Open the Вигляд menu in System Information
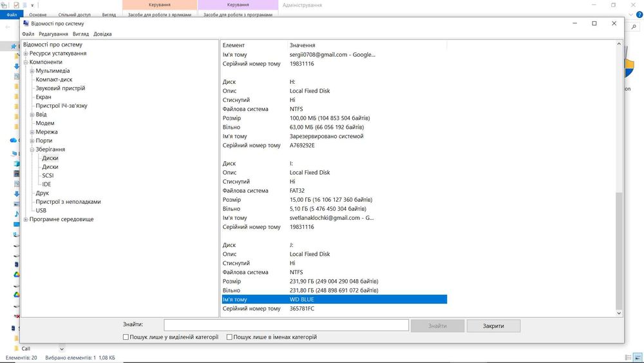 [80, 34]
